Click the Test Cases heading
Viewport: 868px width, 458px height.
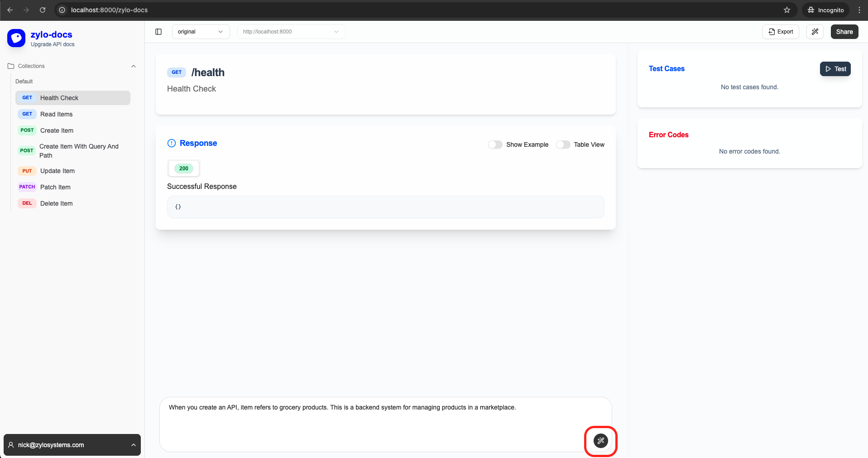pyautogui.click(x=667, y=69)
